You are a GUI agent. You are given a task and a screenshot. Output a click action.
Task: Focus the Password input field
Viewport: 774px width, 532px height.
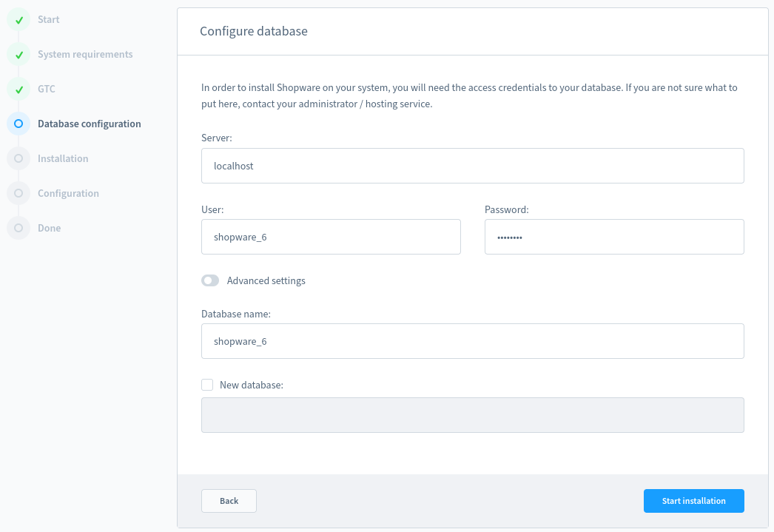(x=614, y=237)
